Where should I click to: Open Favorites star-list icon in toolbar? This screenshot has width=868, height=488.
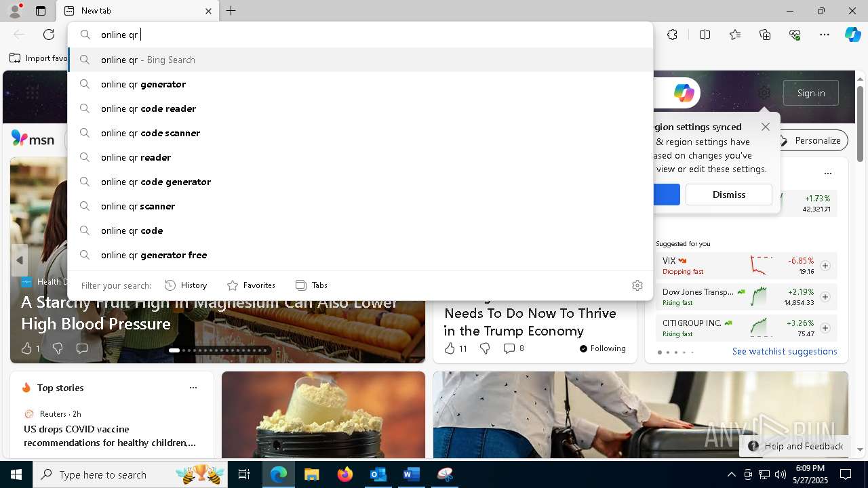point(735,35)
